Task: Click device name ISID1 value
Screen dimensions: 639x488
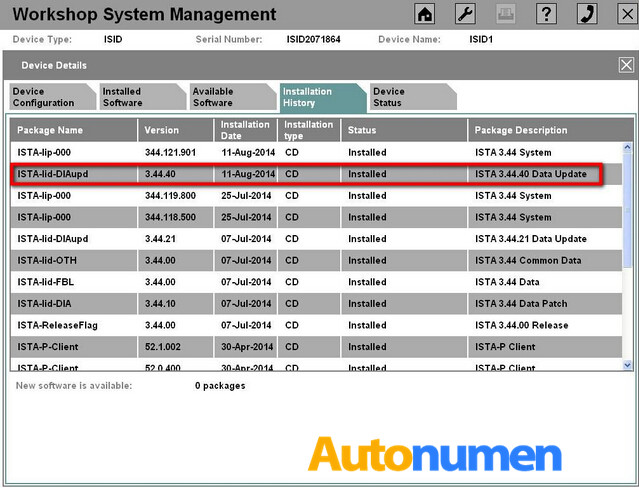Action: (x=481, y=40)
